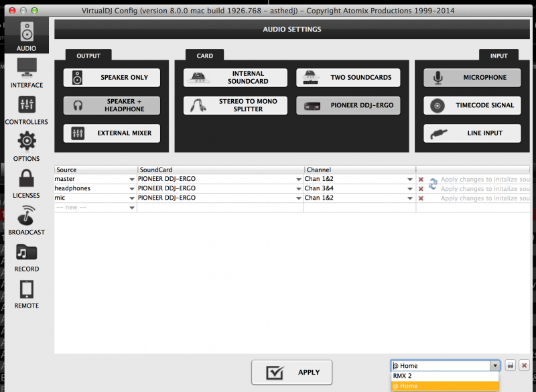Select Speaker Only output
The width and height of the screenshot is (536, 392).
(112, 78)
